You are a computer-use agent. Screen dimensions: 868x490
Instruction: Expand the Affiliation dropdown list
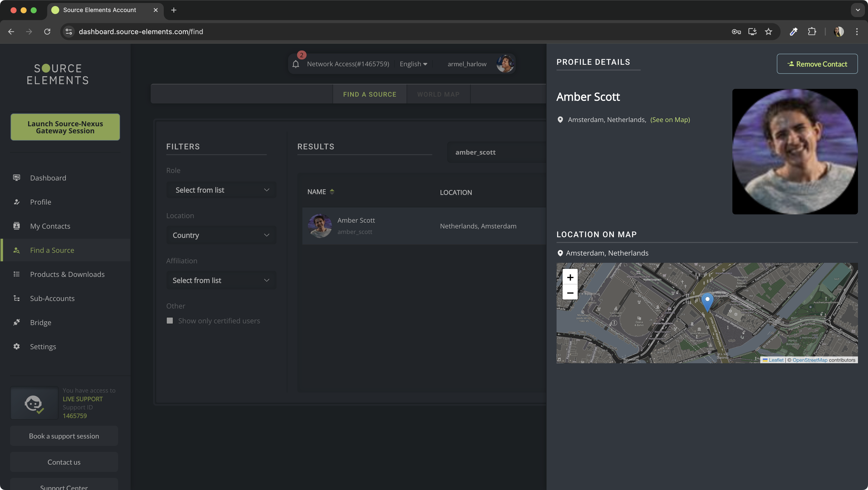[221, 280]
